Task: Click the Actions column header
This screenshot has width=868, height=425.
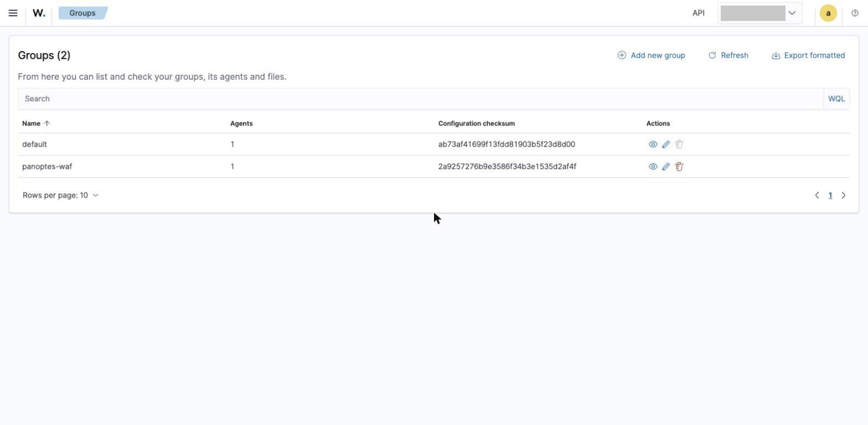Action: [x=658, y=123]
